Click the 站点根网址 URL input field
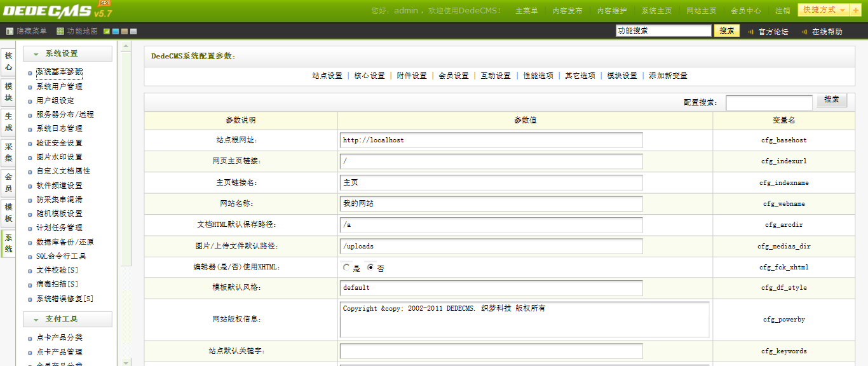The image size is (868, 366). pos(489,140)
